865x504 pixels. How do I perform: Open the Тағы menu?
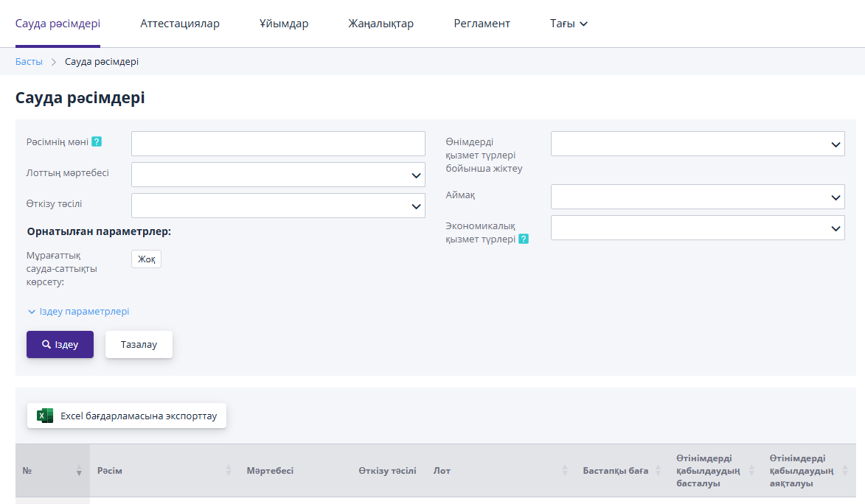click(x=569, y=24)
